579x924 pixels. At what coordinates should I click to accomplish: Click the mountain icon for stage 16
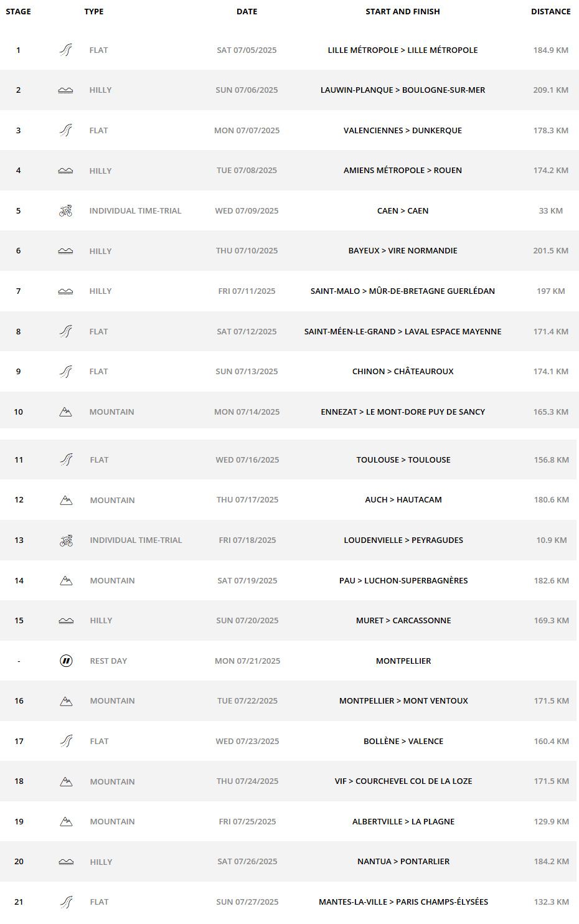point(66,701)
